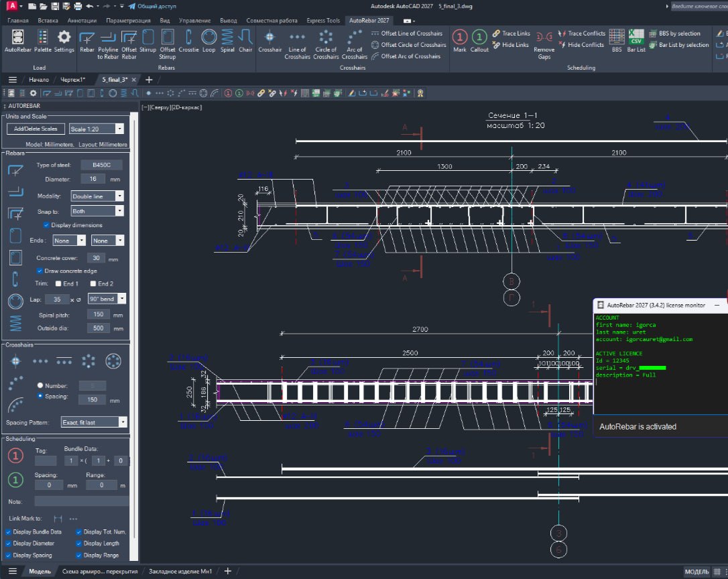The height and width of the screenshot is (579, 728).
Task: Add a new drawing tab with plus
Action: click(149, 80)
